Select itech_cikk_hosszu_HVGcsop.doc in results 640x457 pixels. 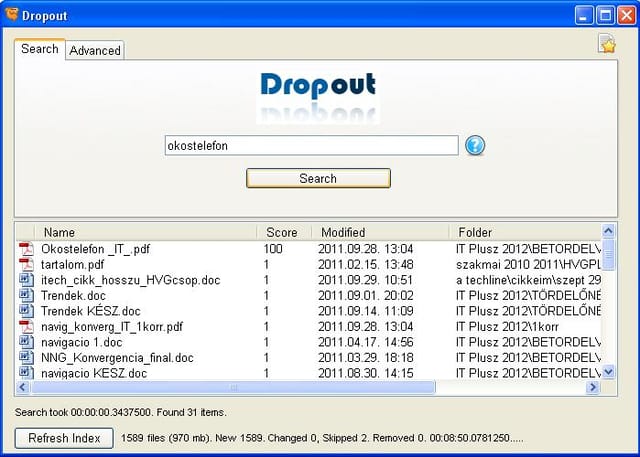tap(131, 280)
